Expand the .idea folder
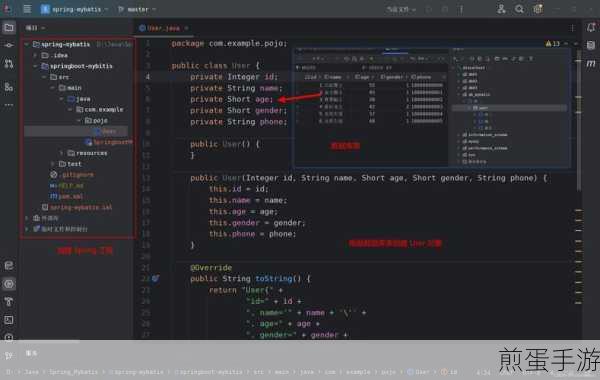Viewport: 600px width, 380px height. click(x=35, y=55)
